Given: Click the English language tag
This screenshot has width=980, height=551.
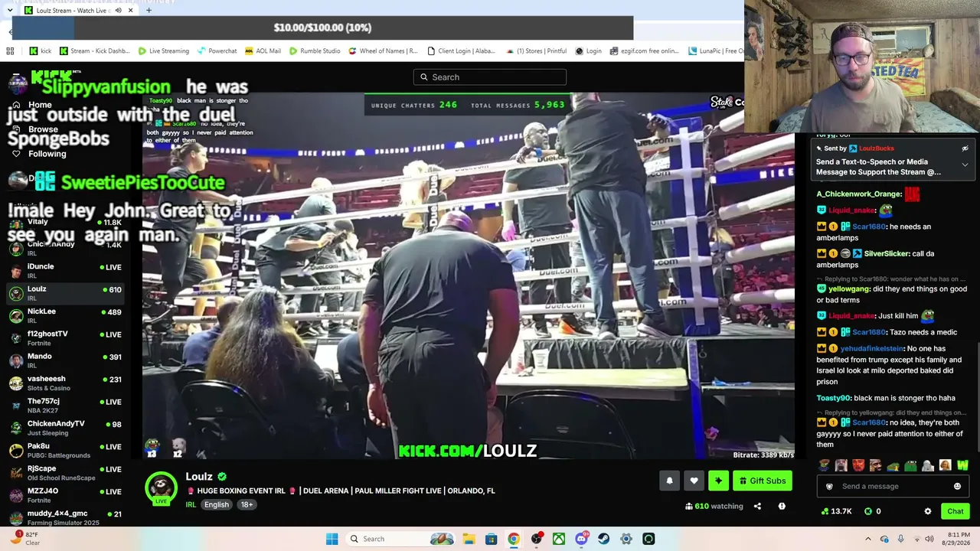Looking at the screenshot, I should click(x=217, y=504).
